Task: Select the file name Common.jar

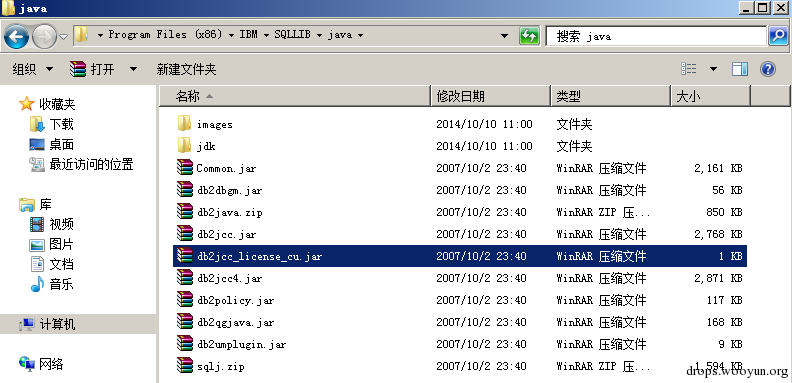Action: coord(226,168)
